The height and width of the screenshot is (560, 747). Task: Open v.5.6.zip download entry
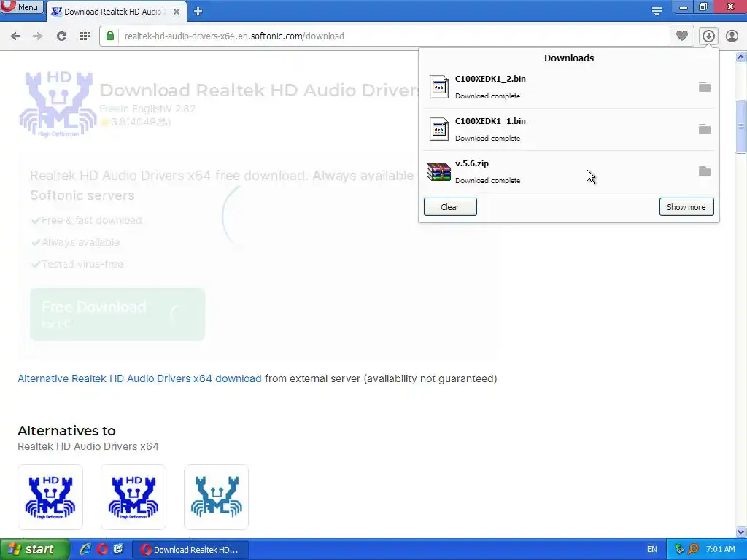point(569,172)
